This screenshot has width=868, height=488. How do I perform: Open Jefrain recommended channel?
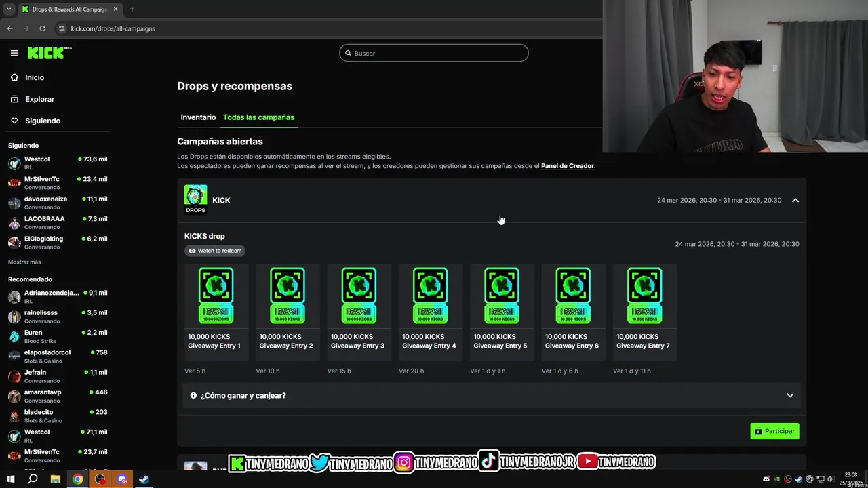point(57,376)
